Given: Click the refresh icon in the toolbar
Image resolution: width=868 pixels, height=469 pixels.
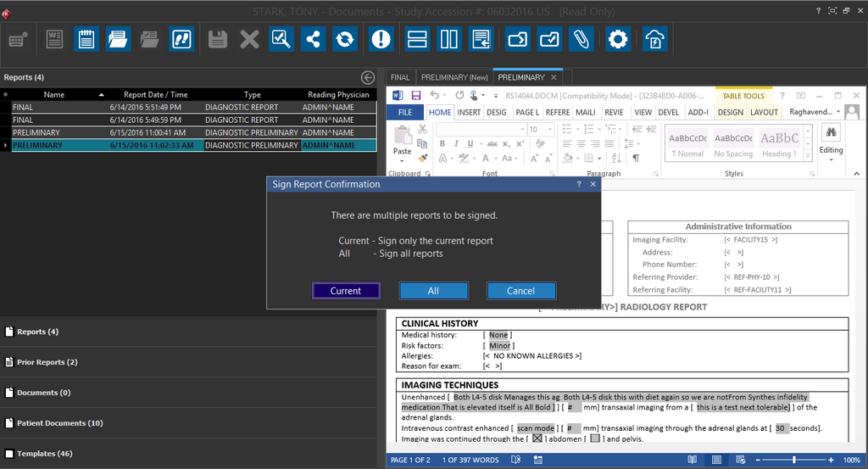Looking at the screenshot, I should [x=344, y=39].
